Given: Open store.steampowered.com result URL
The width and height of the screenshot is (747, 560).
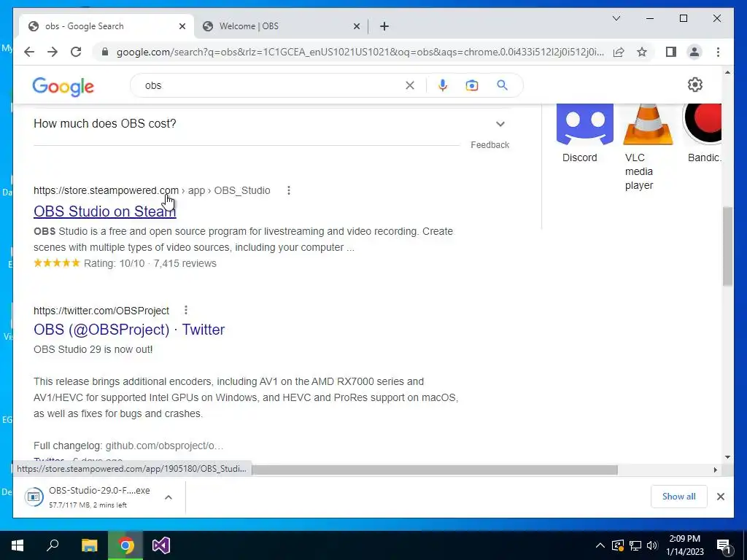Looking at the screenshot, I should click(x=152, y=190).
